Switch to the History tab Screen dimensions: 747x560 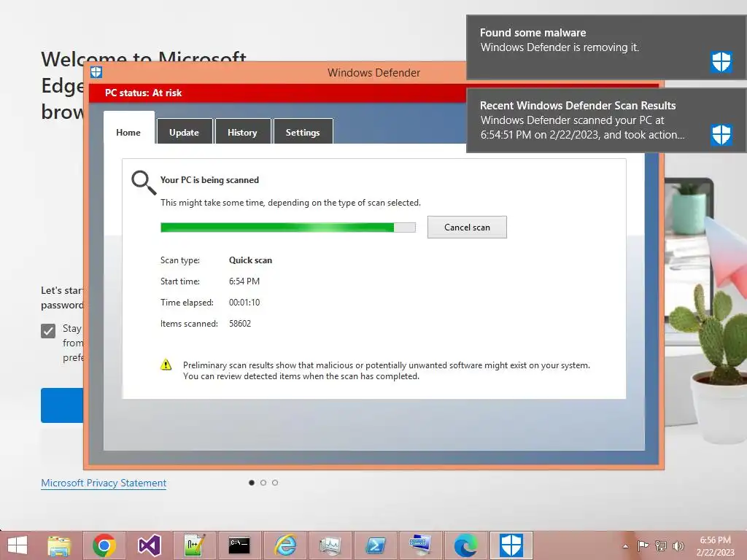(242, 133)
